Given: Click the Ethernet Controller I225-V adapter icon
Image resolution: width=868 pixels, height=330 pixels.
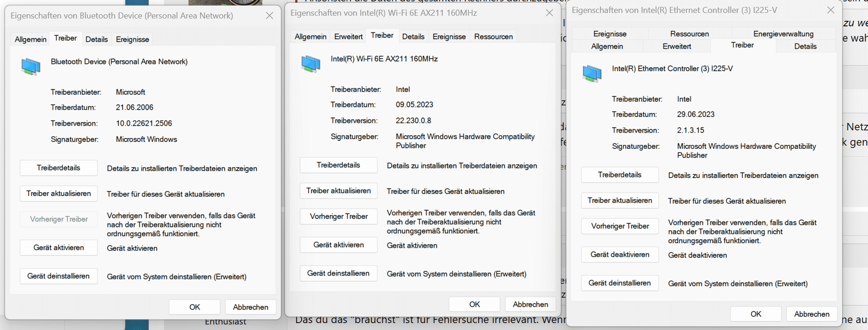Looking at the screenshot, I should pos(592,73).
